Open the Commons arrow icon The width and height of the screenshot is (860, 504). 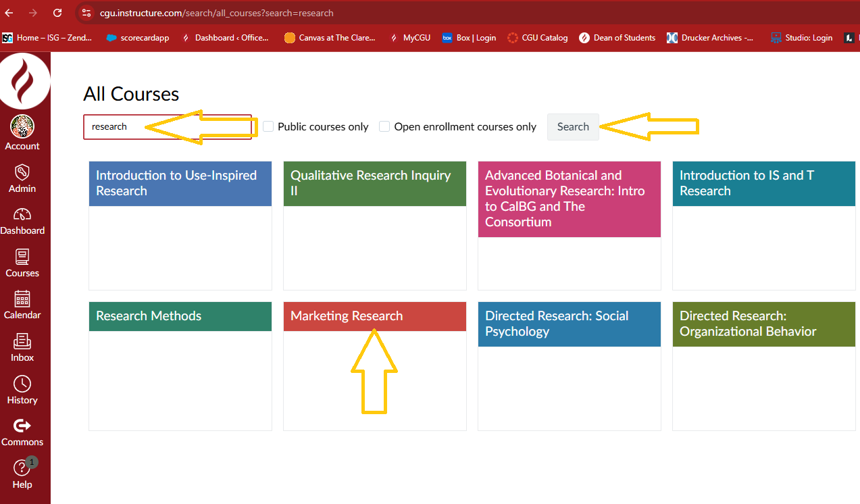click(22, 426)
